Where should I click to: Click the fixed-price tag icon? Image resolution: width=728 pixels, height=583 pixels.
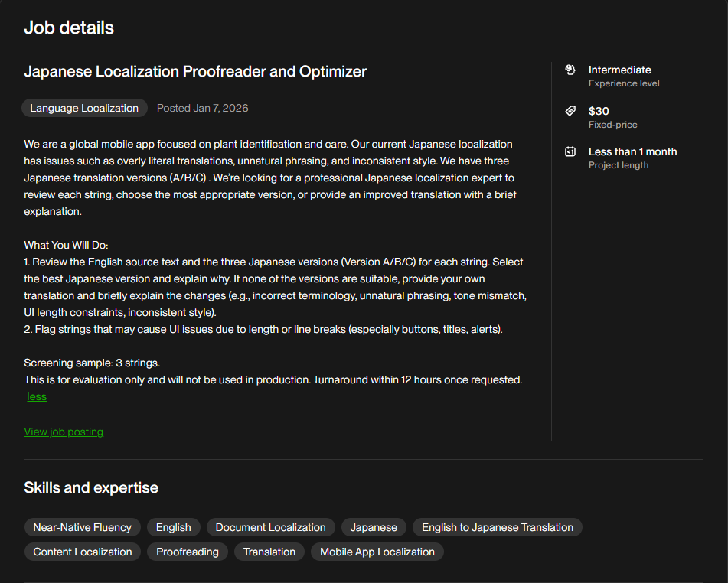click(x=570, y=111)
